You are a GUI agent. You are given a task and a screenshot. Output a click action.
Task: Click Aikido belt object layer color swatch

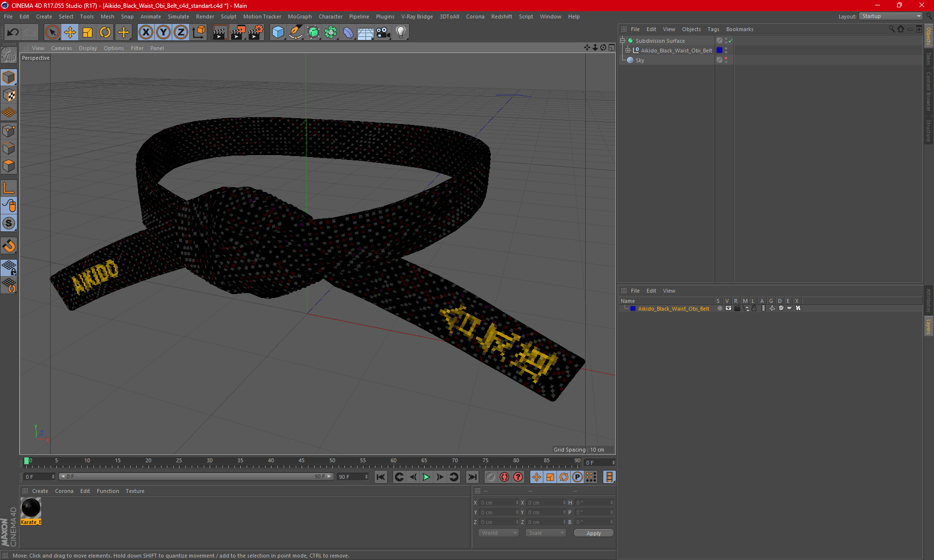click(x=719, y=50)
